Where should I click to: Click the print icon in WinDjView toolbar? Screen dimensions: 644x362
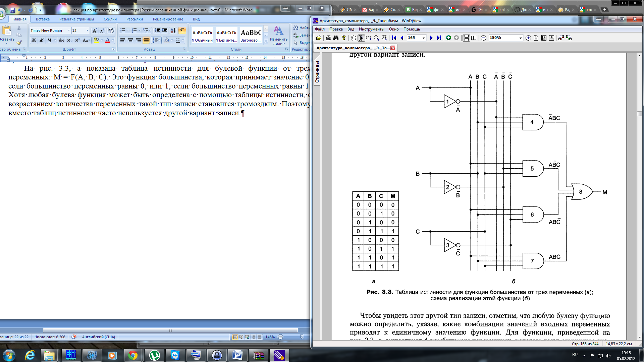pyautogui.click(x=328, y=38)
